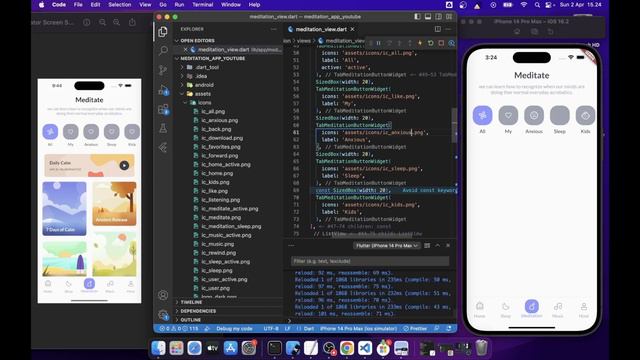Open the Explorer view in activity bar
Viewport: 640px width, 360px height.
pyautogui.click(x=163, y=32)
